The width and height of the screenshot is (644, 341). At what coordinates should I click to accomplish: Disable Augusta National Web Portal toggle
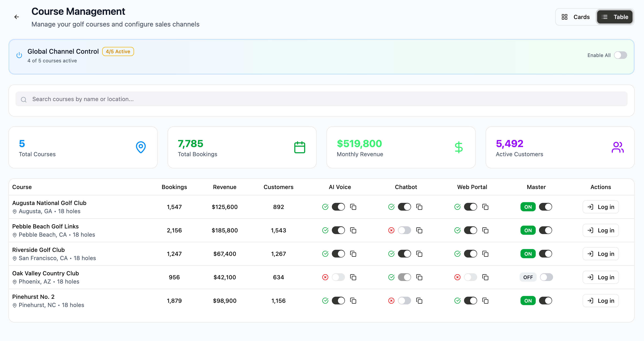470,207
